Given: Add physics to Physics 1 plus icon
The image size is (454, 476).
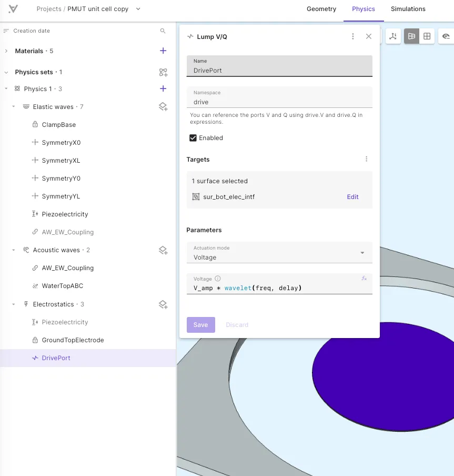Looking at the screenshot, I should coord(163,88).
